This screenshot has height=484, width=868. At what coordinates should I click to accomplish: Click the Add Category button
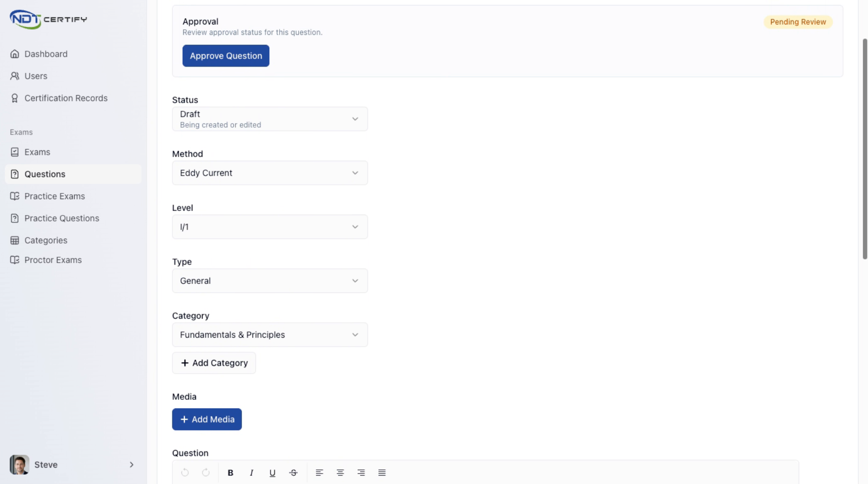214,363
